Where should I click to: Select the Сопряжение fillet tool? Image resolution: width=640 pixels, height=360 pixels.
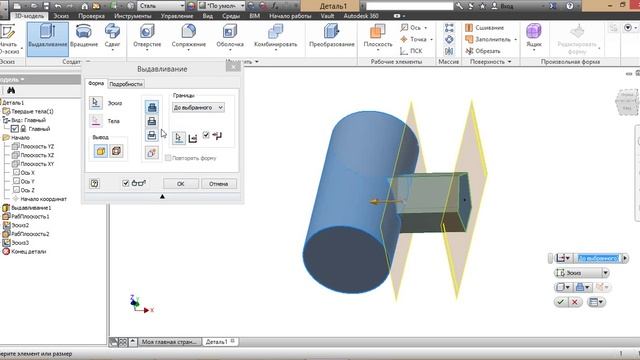(x=189, y=37)
